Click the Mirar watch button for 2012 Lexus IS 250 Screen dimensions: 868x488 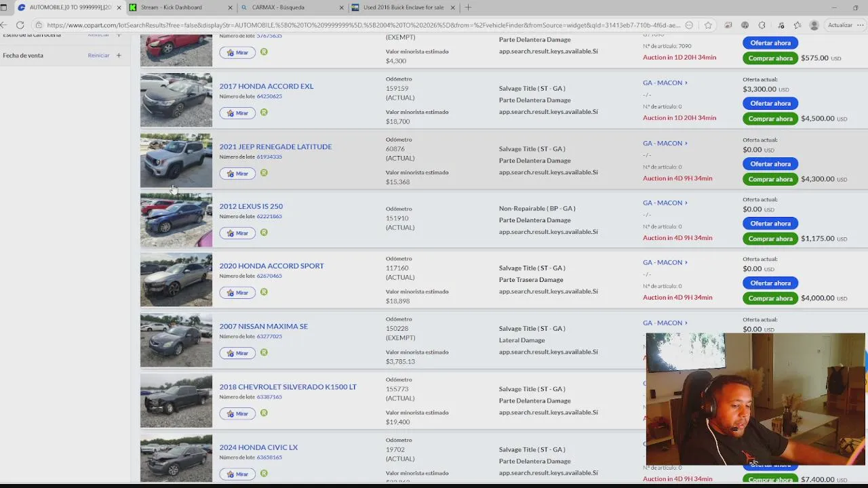[237, 233]
